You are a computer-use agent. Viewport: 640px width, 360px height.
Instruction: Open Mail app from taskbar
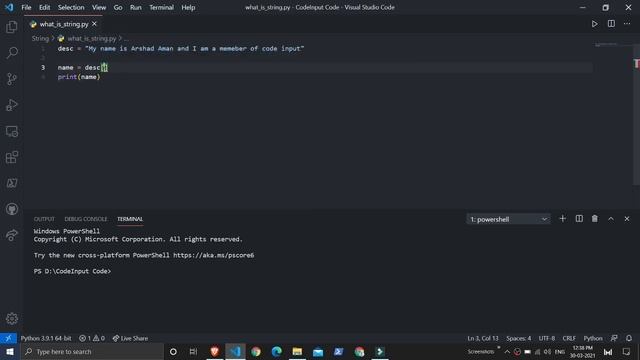click(x=318, y=351)
